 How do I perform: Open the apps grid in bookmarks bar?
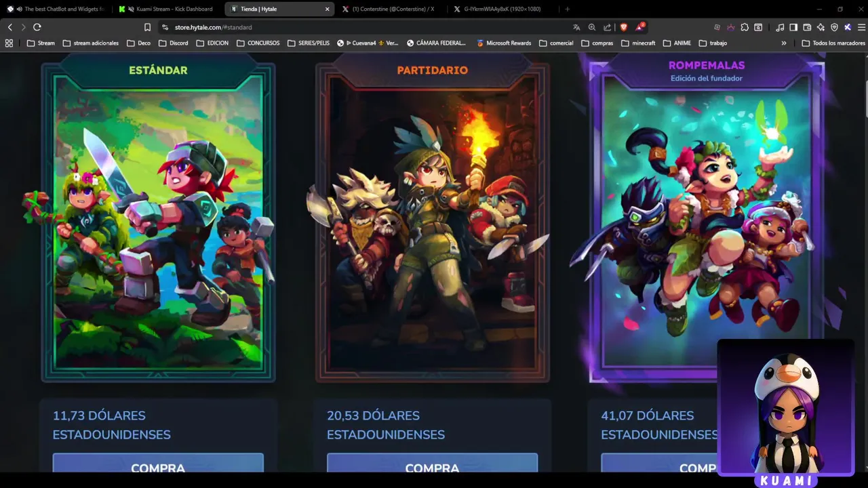pos(9,43)
